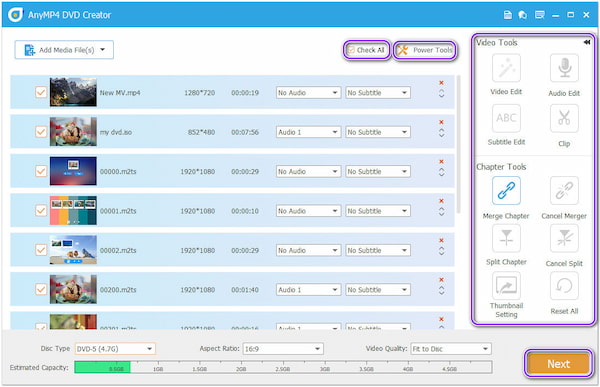600x387 pixels.
Task: Click the save project icon in title bar
Action: click(x=507, y=15)
